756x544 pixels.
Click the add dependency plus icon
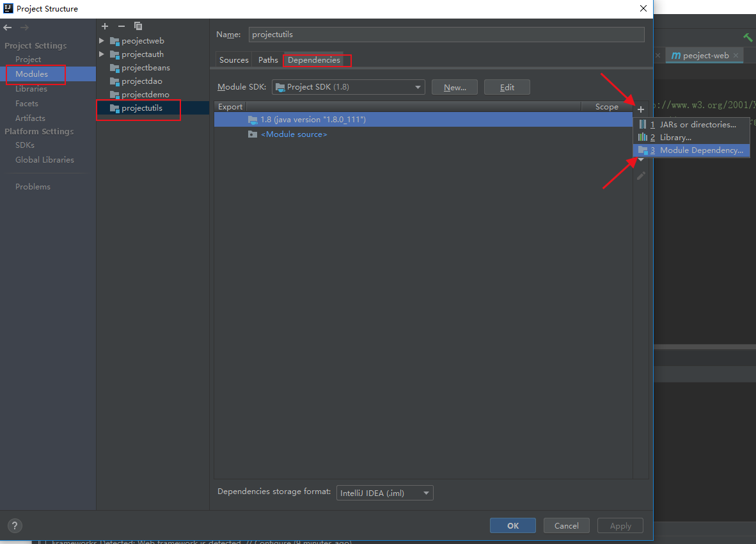pyautogui.click(x=641, y=109)
